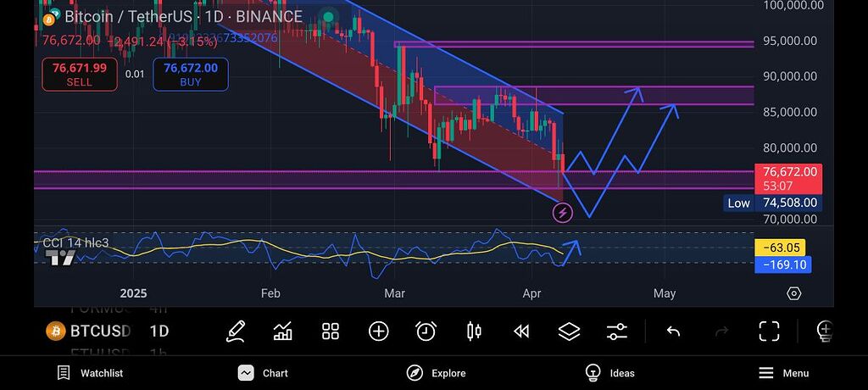Open the drawing tools pencil icon
This screenshot has height=390, width=868.
[236, 331]
